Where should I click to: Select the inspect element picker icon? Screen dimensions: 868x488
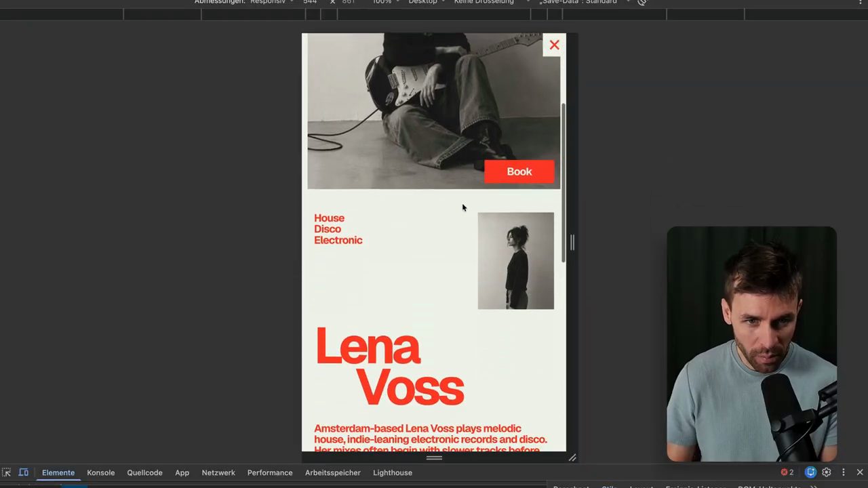point(6,472)
